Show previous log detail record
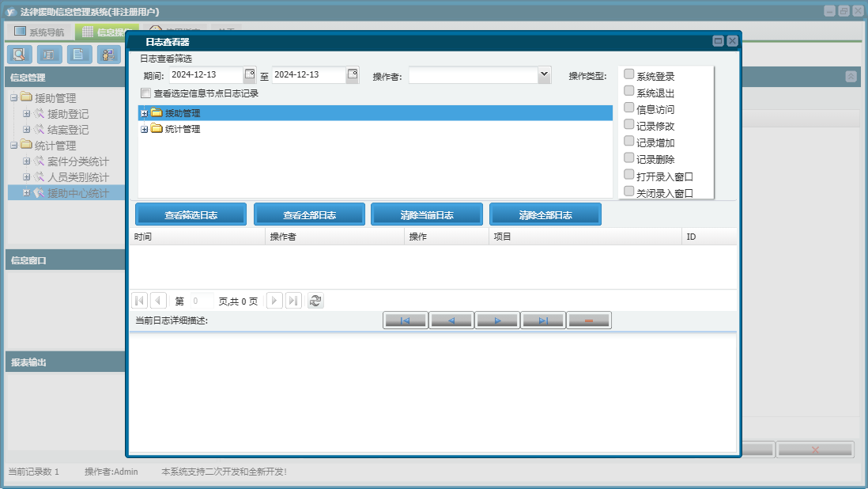This screenshot has width=868, height=489. [x=451, y=320]
